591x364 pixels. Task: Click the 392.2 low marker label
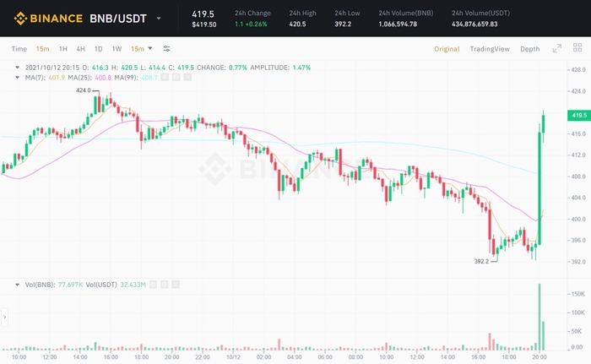(481, 261)
